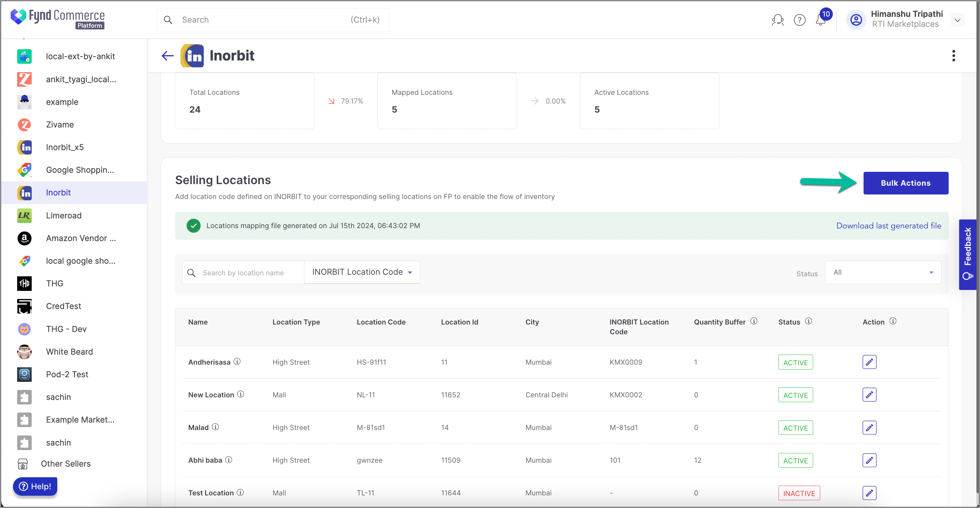Screen dimensions: 980x508
Task: Open Zivame in the sidebar
Action: coord(74,125)
